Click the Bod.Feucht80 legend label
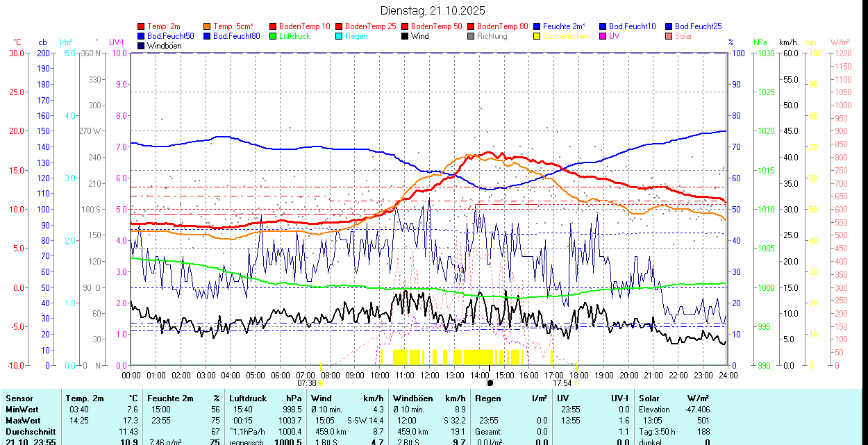The width and height of the screenshot is (868, 445). click(x=236, y=36)
